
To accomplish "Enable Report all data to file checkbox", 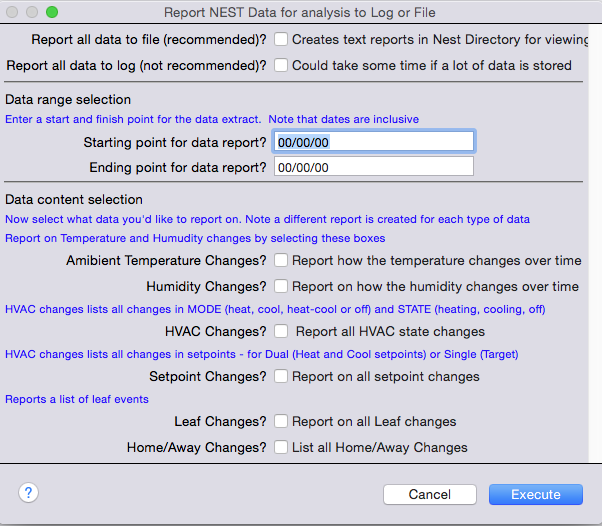I will coord(281,39).
